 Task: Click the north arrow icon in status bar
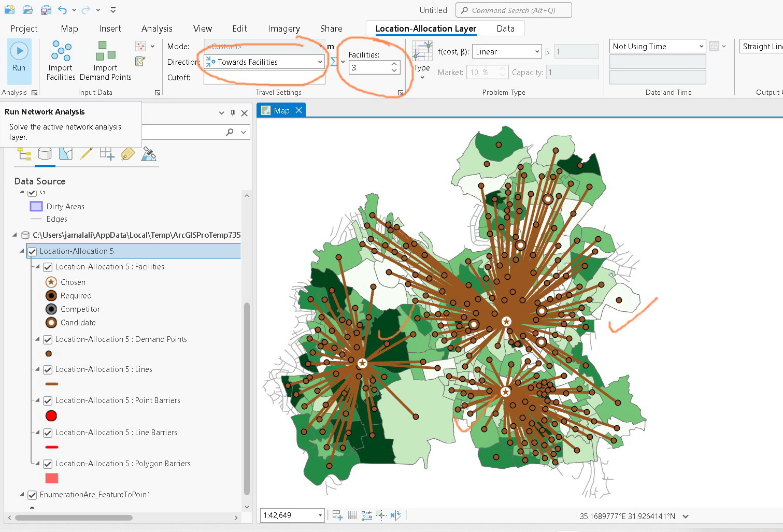[395, 515]
